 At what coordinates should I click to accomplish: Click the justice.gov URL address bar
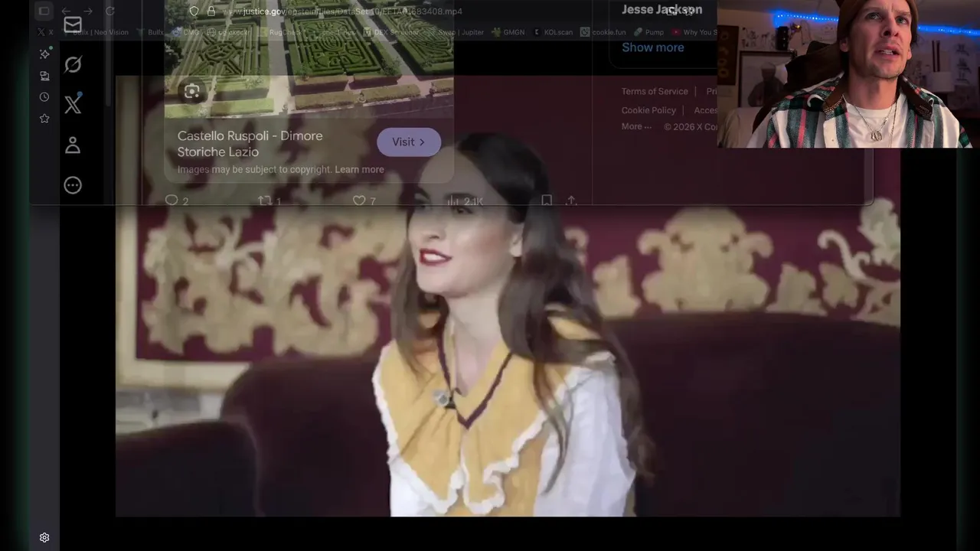(x=342, y=11)
